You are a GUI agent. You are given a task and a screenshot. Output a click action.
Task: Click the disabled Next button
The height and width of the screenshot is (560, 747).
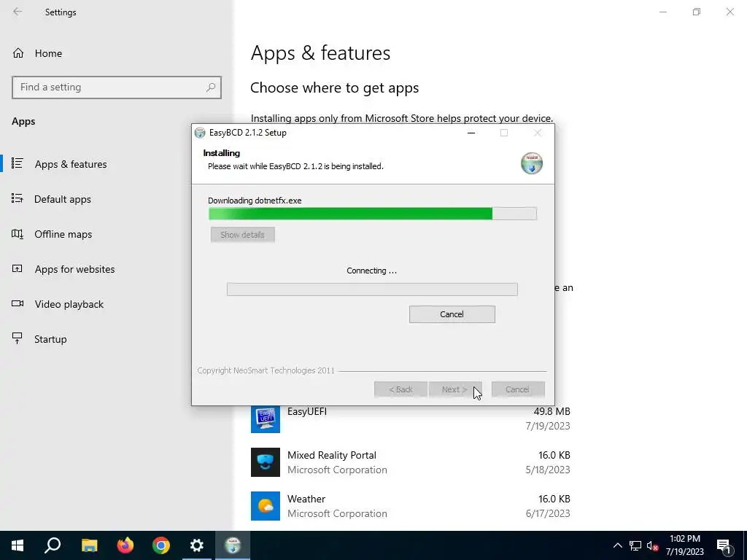[x=455, y=389]
